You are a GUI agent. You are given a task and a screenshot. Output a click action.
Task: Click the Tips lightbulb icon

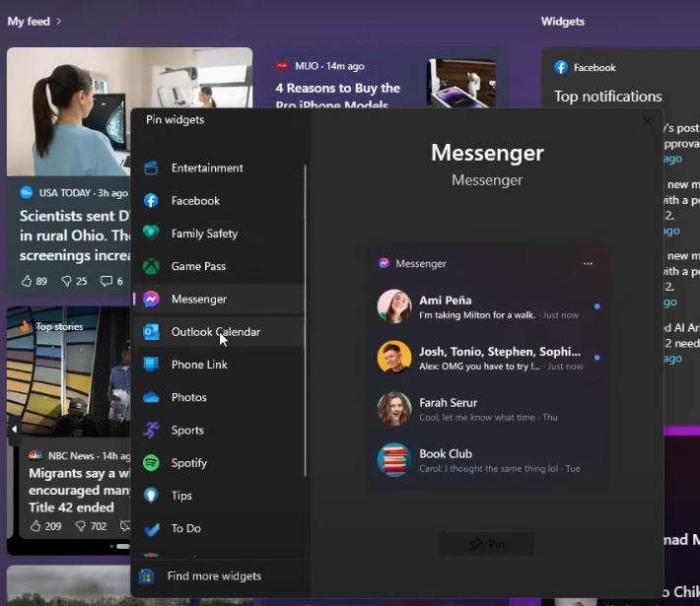coord(151,496)
